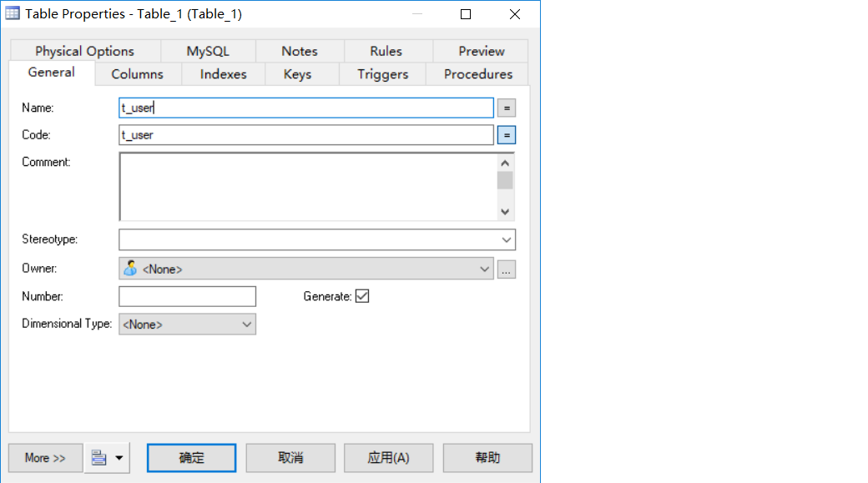Click in the Code input field

[306, 135]
